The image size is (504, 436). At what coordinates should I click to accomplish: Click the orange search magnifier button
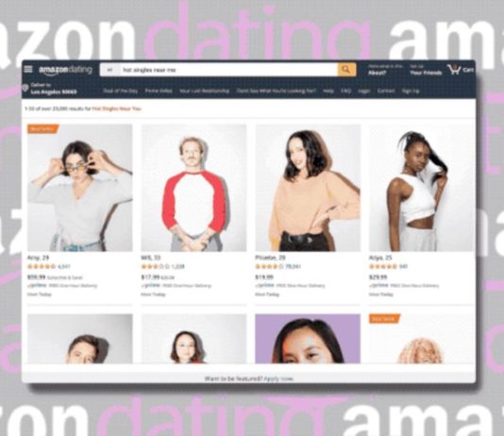pos(346,70)
